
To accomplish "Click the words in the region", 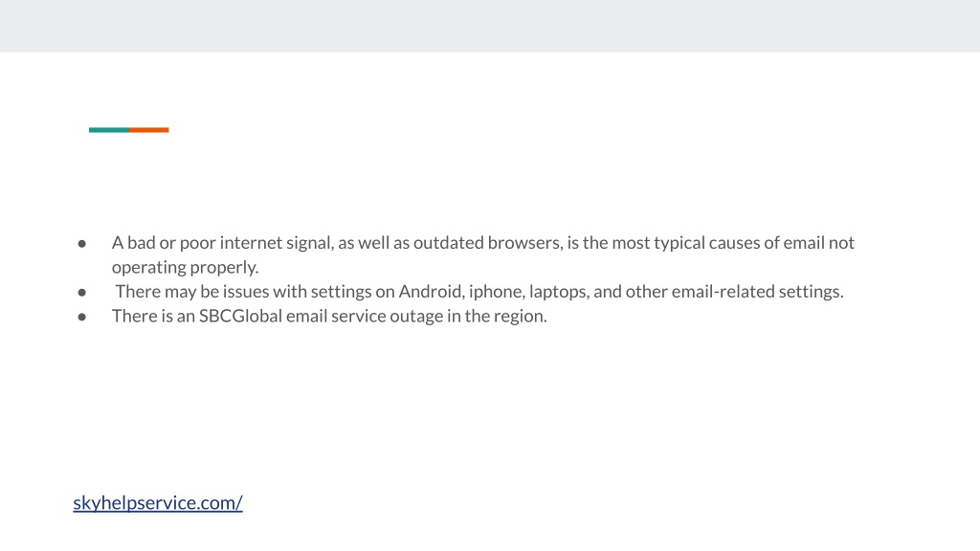I will click(x=497, y=316).
